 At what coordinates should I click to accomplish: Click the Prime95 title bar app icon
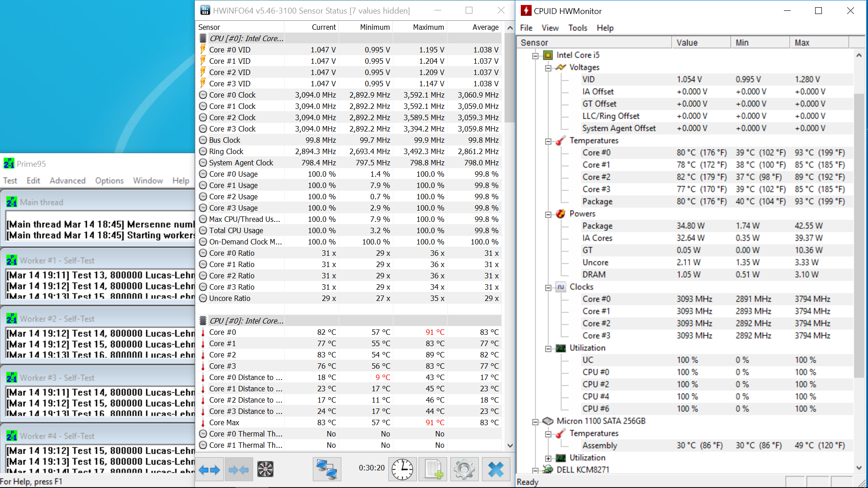pyautogui.click(x=9, y=164)
